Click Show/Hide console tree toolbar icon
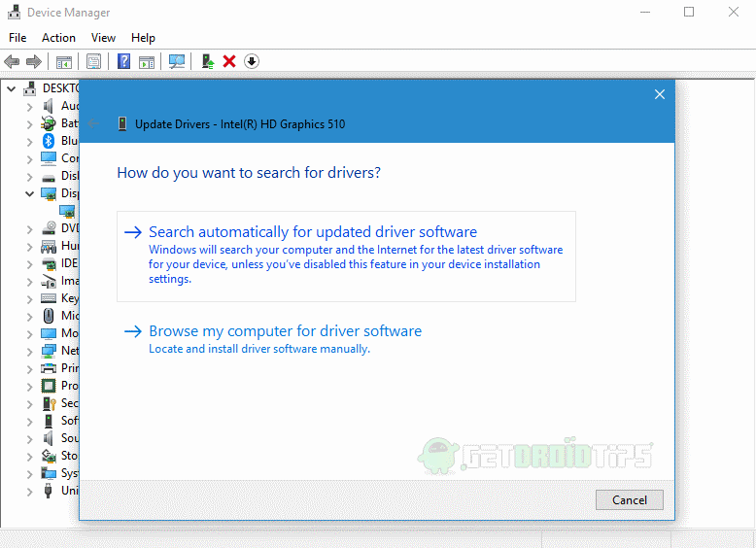This screenshot has height=548, width=756. 63,61
